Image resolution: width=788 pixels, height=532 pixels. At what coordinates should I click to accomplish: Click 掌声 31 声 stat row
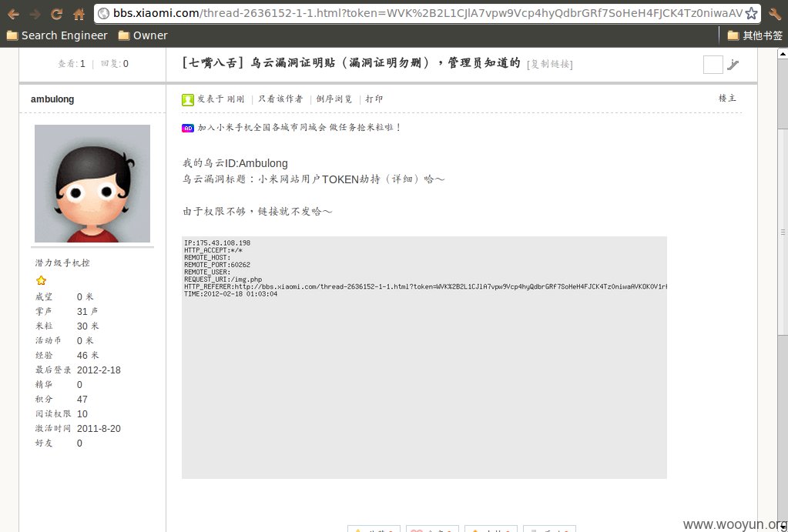[x=66, y=312]
